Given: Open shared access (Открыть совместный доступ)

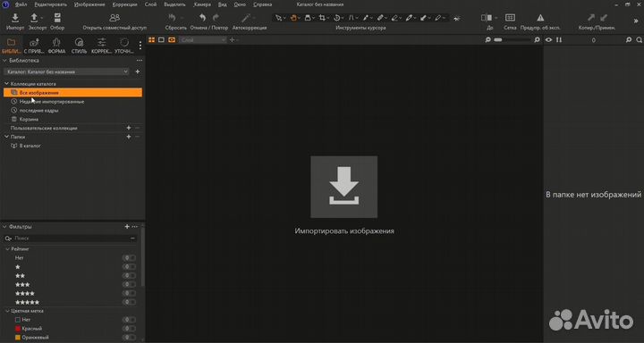Looking at the screenshot, I should (114, 18).
